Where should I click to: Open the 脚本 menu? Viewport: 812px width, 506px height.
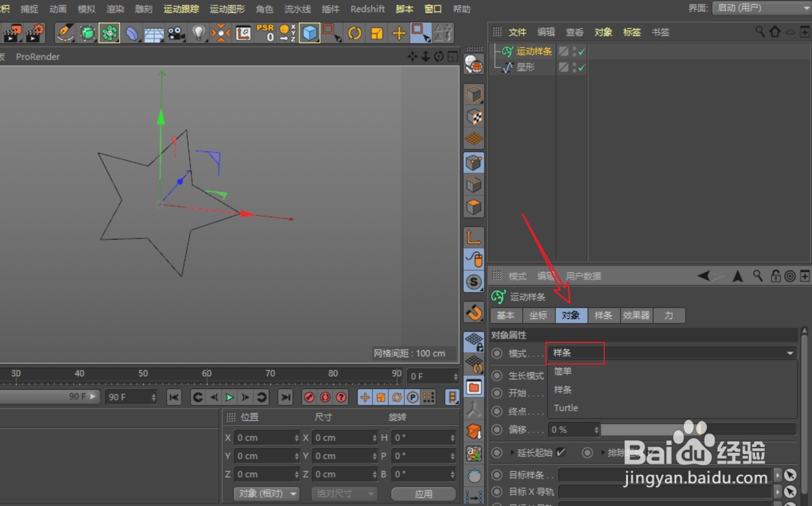pyautogui.click(x=404, y=9)
